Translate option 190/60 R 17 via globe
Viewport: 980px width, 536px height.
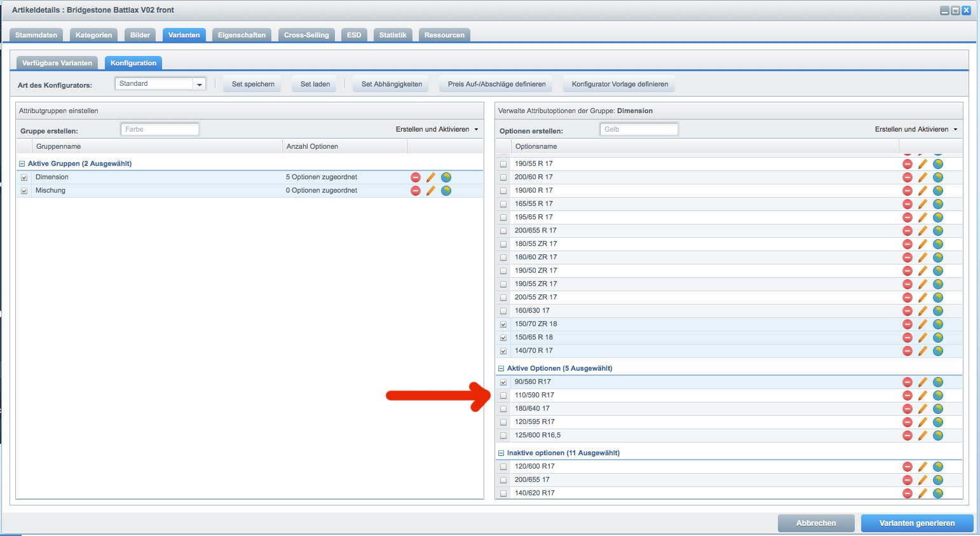pyautogui.click(x=938, y=191)
